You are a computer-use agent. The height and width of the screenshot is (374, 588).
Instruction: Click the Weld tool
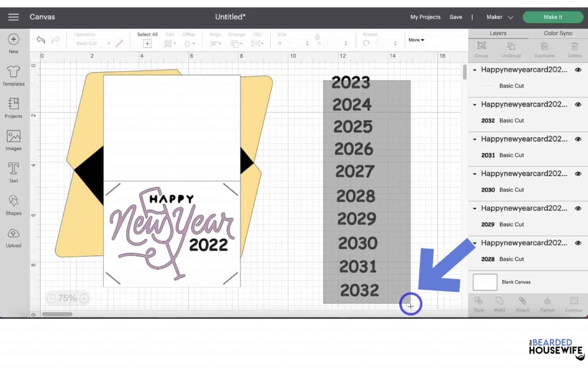499,304
